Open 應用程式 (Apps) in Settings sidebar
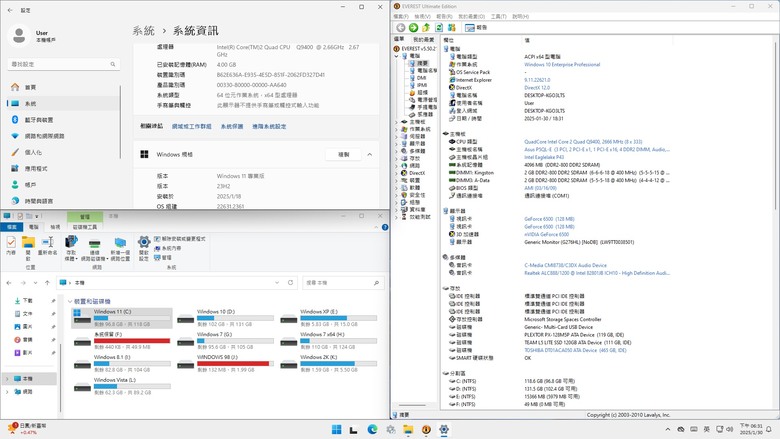 tap(63, 169)
